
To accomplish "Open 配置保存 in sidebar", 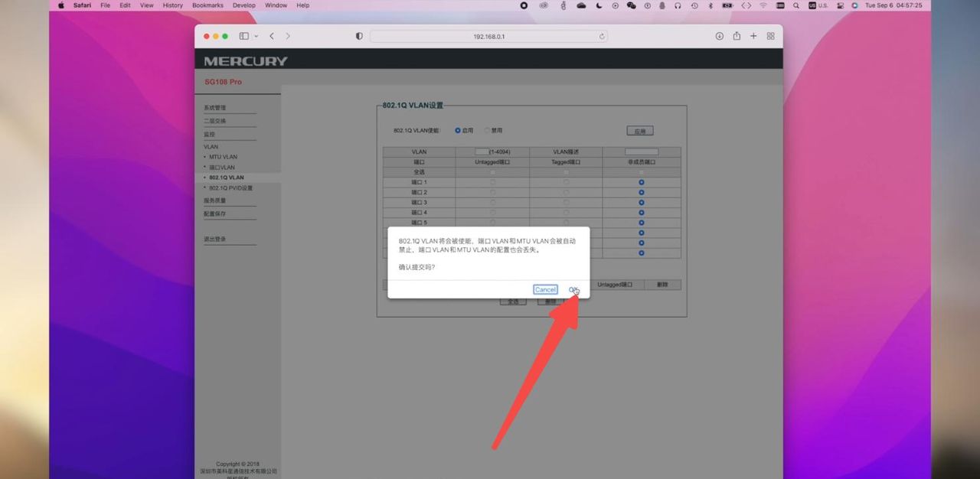I will click(x=215, y=213).
